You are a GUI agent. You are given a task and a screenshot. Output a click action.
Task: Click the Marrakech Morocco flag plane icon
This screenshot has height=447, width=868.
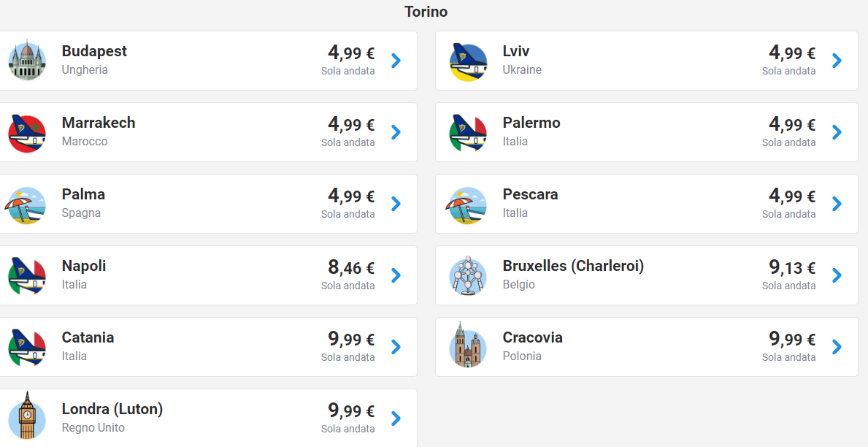click(27, 133)
